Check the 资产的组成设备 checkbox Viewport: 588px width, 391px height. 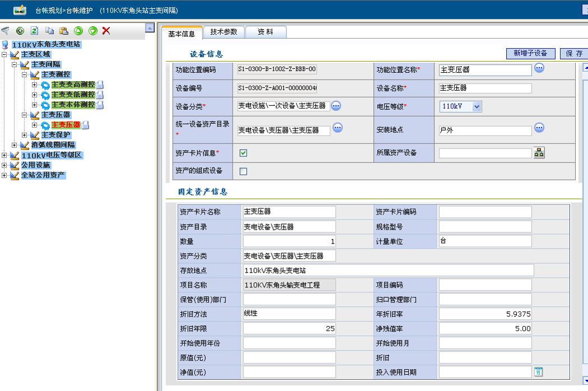tap(243, 171)
